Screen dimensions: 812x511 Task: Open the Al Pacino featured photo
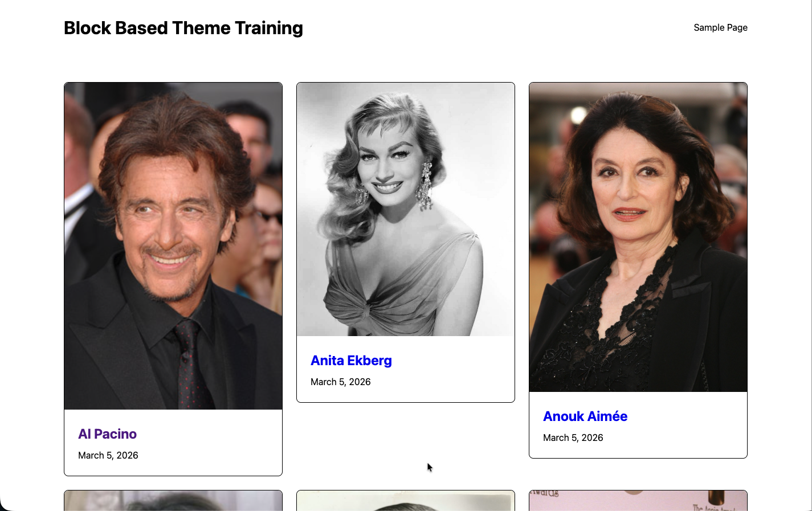tap(173, 245)
